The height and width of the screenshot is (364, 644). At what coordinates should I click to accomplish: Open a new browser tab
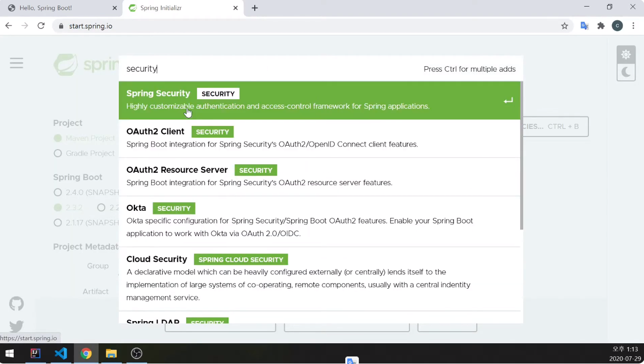255,8
